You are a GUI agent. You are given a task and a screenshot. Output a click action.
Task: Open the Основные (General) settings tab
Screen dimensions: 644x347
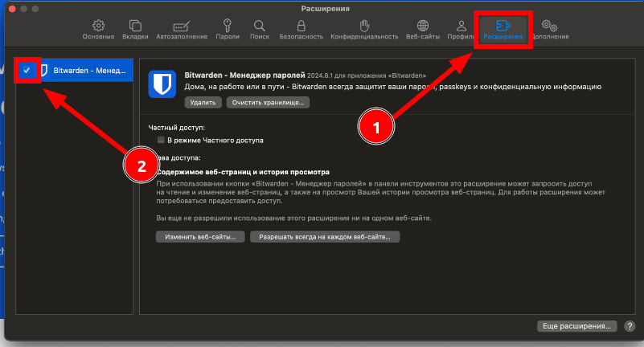(99, 30)
